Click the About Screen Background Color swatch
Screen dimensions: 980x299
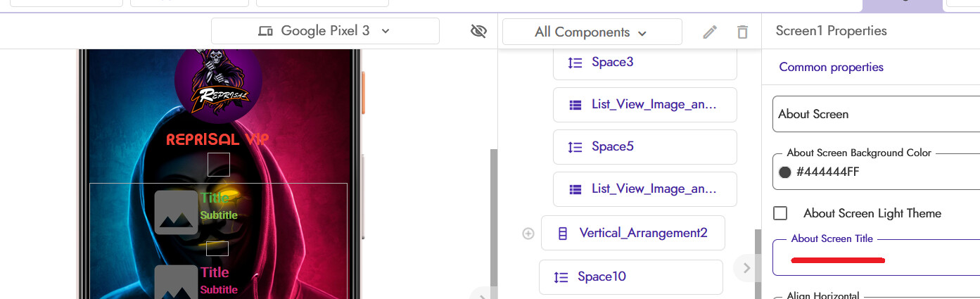(x=785, y=172)
